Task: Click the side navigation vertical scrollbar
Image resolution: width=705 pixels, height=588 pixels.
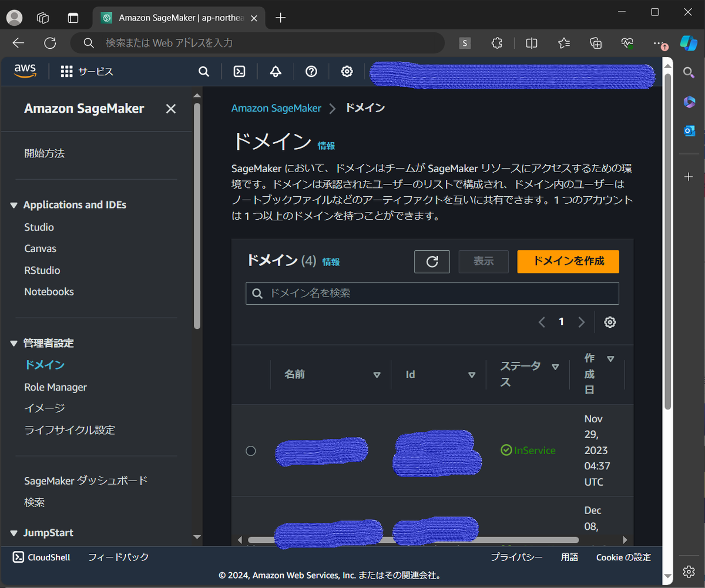Action: [197, 215]
